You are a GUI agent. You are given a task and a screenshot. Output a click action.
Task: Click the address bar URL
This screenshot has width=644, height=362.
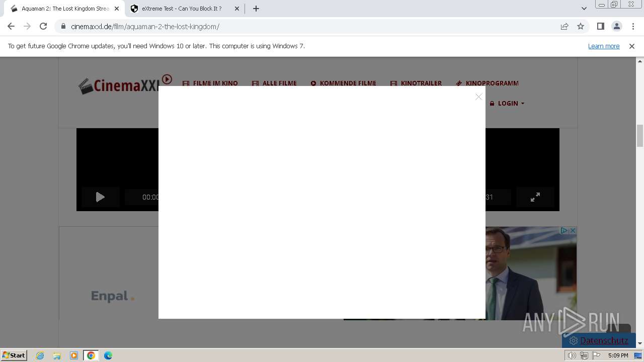tap(145, 27)
